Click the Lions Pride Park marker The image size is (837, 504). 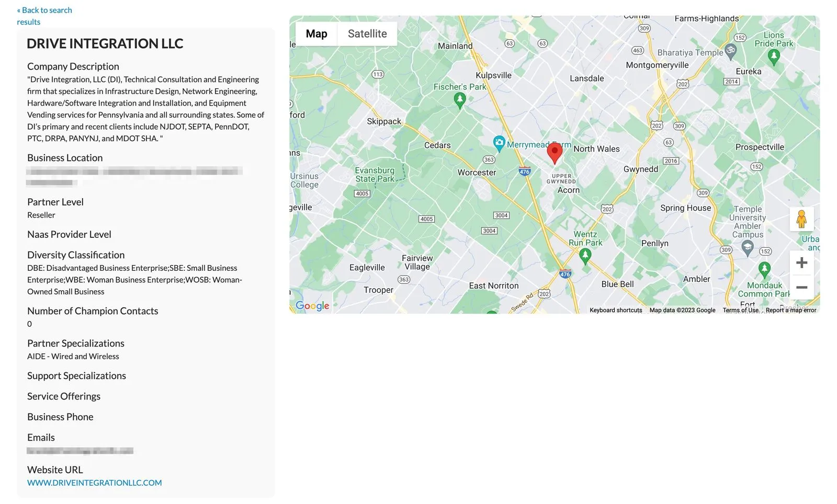774,56
